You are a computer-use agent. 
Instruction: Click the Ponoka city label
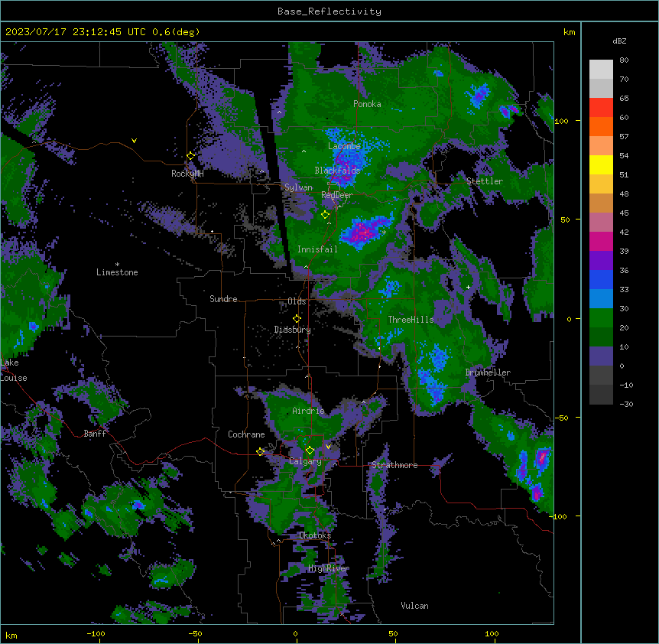tap(367, 104)
